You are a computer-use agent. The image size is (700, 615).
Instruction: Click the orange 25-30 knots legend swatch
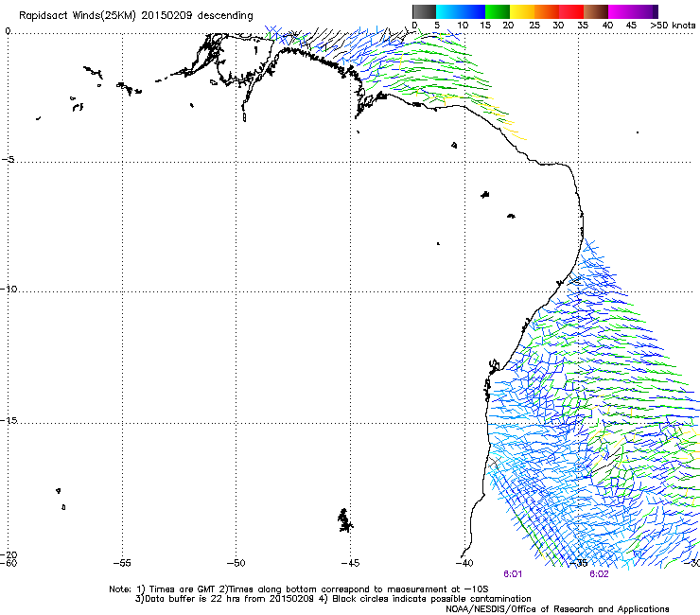[x=547, y=11]
